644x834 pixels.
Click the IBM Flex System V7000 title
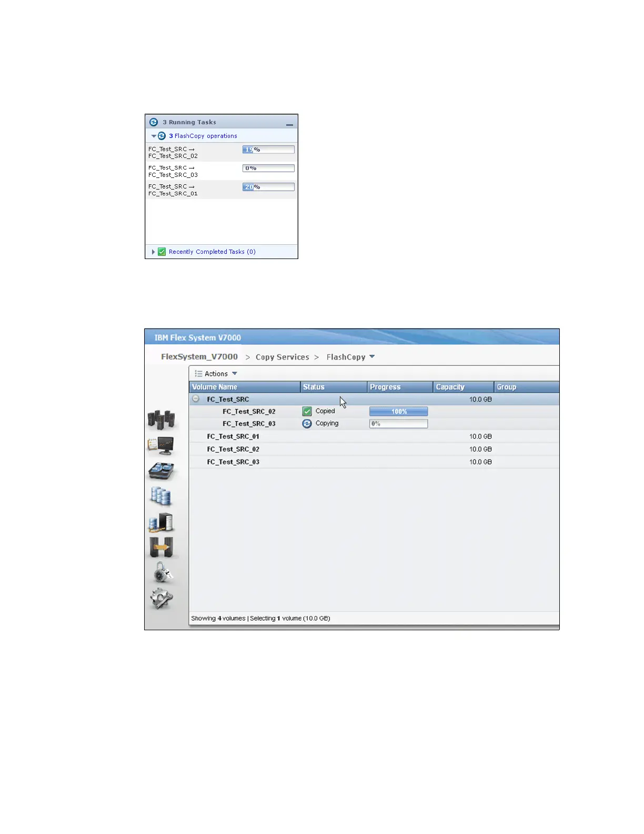pyautogui.click(x=198, y=337)
